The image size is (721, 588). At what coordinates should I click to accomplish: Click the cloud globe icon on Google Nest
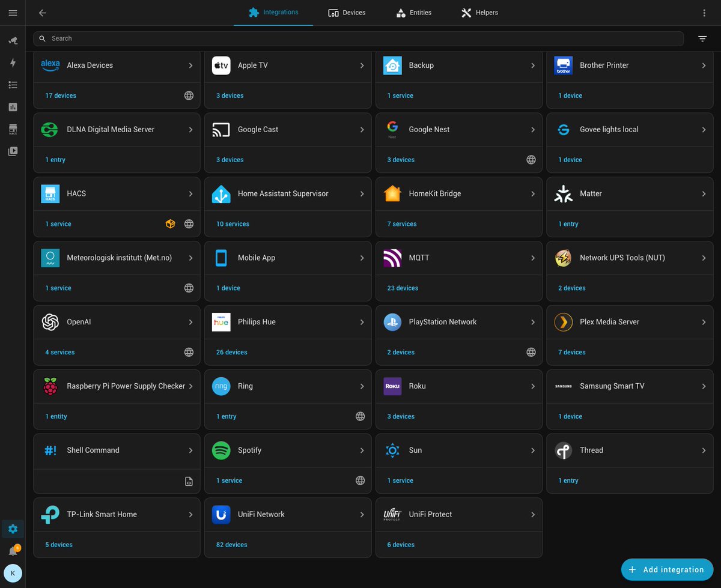click(x=531, y=160)
